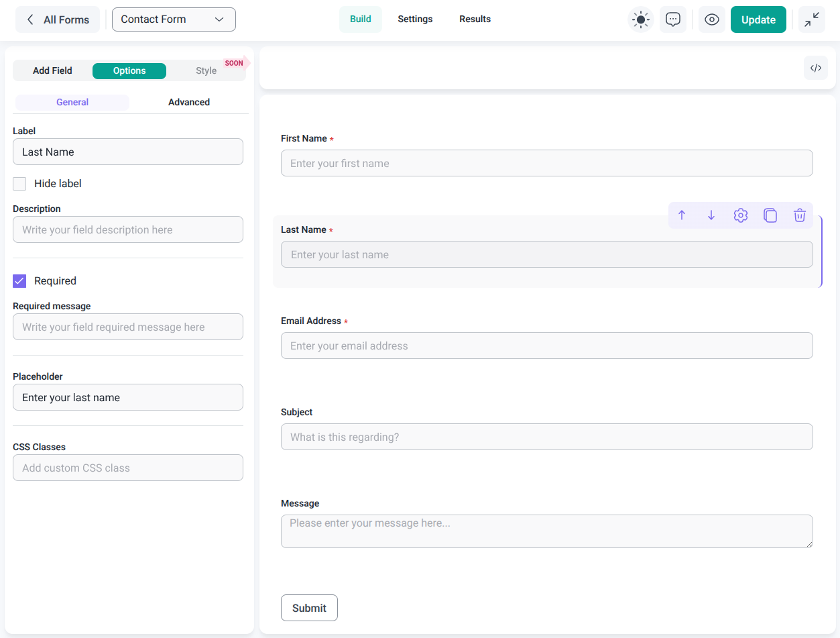Open the Settings tab

pos(415,19)
